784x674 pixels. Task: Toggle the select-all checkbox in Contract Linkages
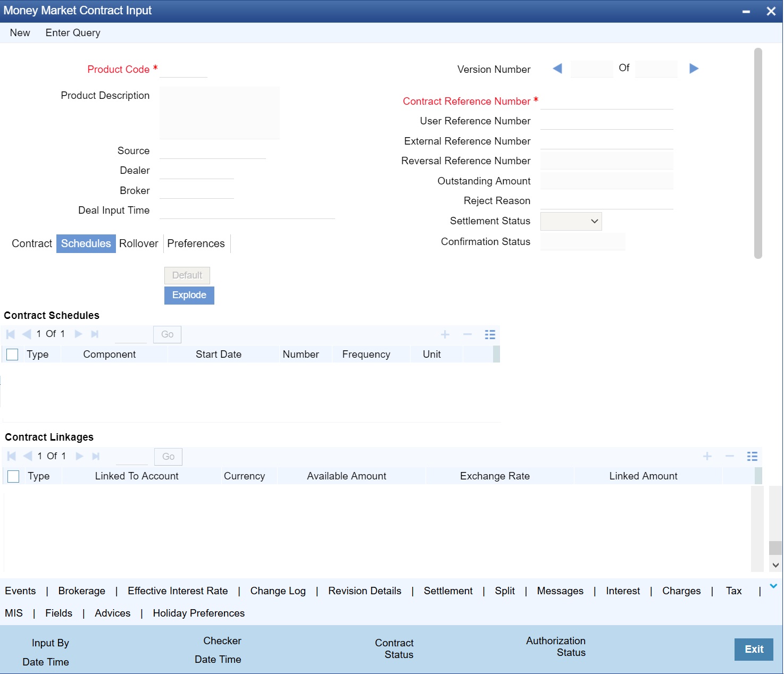coord(13,476)
